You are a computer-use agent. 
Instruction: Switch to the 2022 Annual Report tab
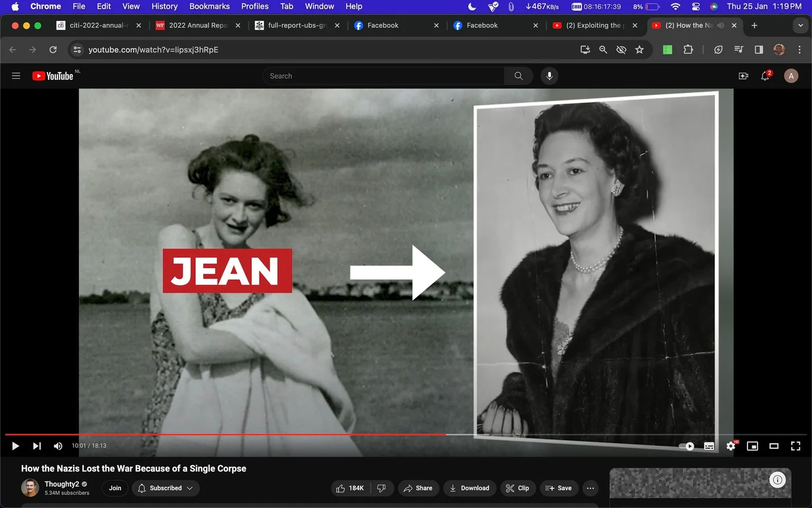(198, 25)
